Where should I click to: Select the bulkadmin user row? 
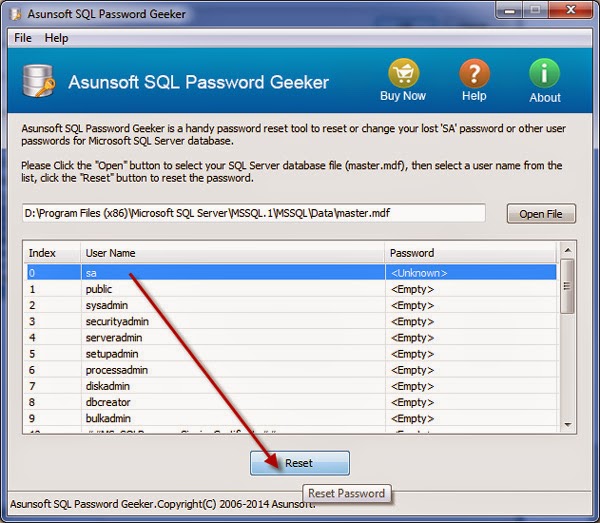click(x=291, y=418)
